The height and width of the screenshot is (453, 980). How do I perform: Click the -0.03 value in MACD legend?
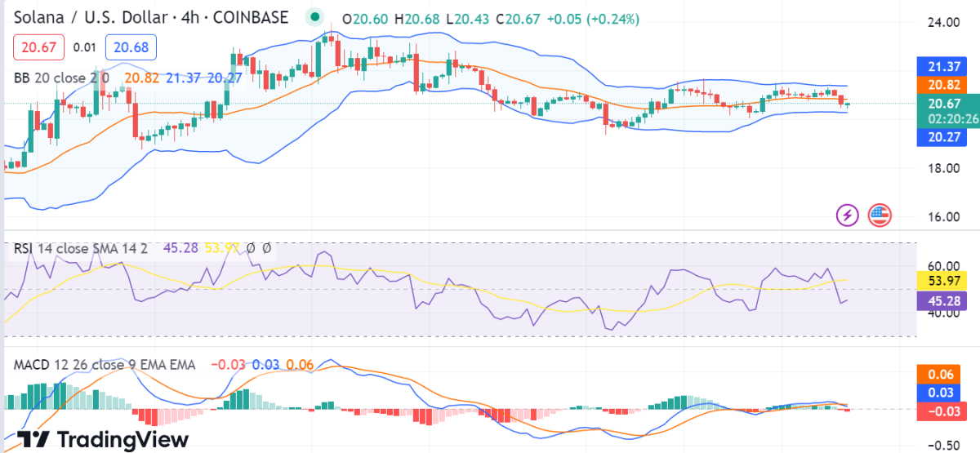[229, 364]
